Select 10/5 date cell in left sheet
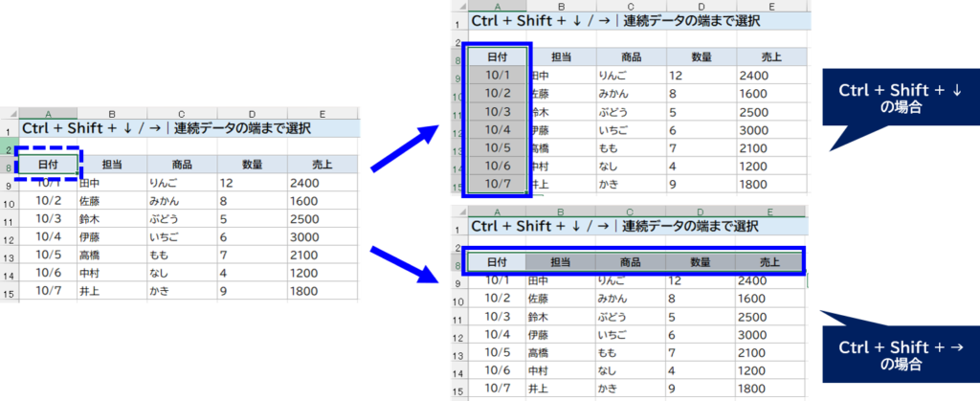980x401 pixels. 48,255
